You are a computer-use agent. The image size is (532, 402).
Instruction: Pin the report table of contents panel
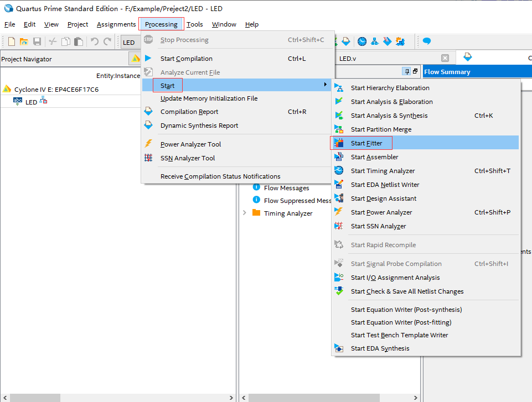(x=407, y=71)
